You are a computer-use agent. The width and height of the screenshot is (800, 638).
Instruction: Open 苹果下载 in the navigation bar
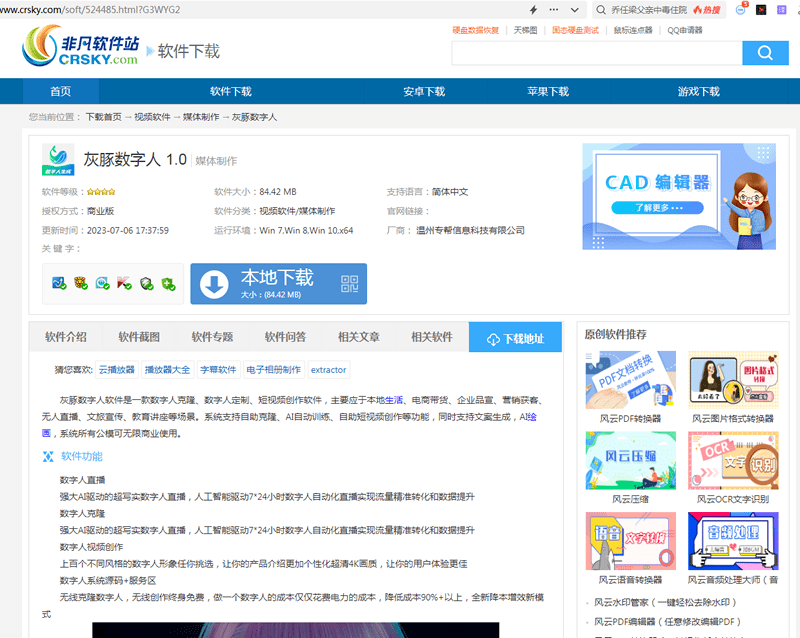pyautogui.click(x=548, y=91)
